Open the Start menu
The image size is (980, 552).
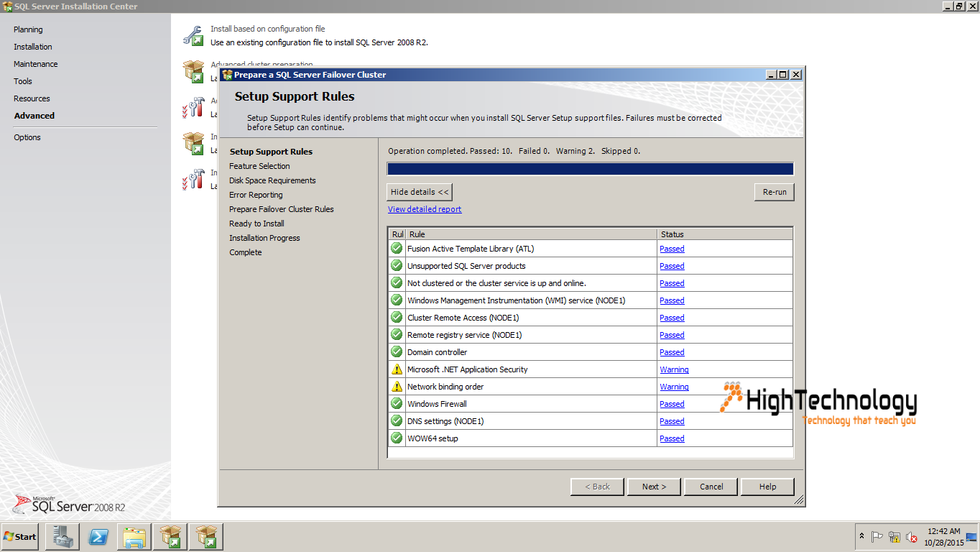(x=20, y=537)
